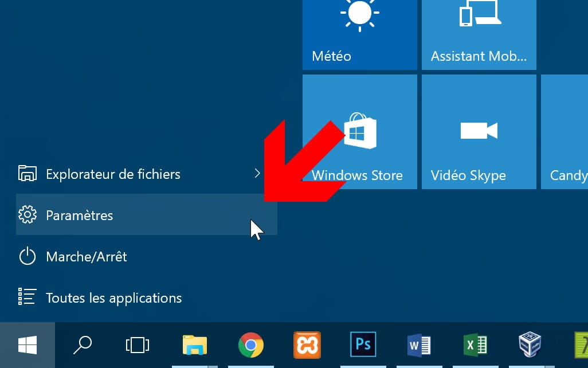Open the Météo weather tile
The image size is (588, 368).
[360, 34]
